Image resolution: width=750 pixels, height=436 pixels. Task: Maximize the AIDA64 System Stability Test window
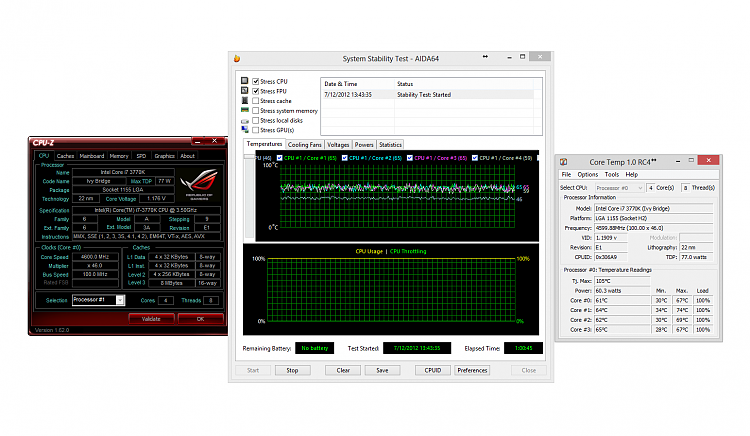pos(522,57)
